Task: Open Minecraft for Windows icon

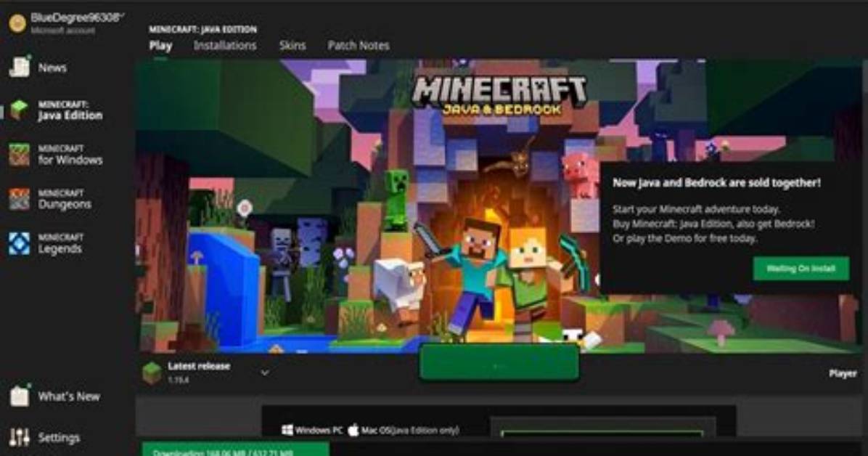Action: [x=20, y=155]
